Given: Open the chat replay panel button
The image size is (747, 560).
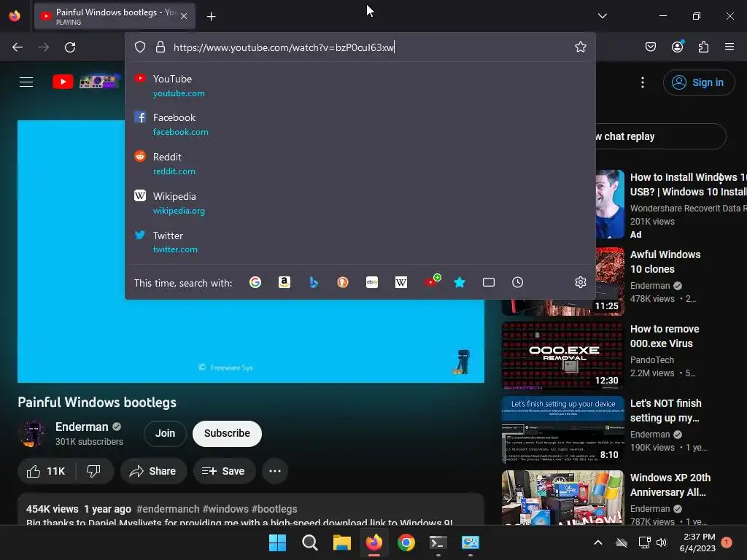Looking at the screenshot, I should (x=659, y=136).
